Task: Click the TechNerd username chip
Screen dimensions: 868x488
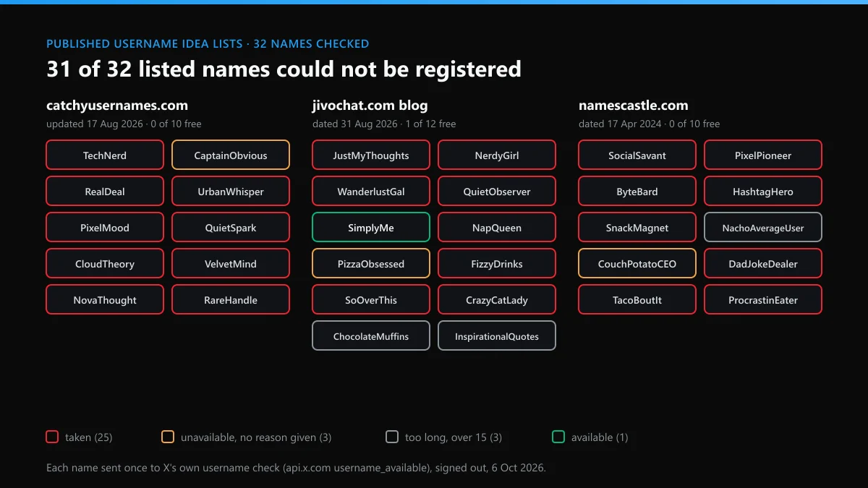Action: point(105,155)
